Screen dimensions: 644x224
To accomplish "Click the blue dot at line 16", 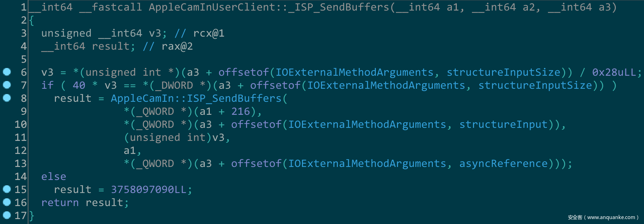I will click(x=7, y=202).
